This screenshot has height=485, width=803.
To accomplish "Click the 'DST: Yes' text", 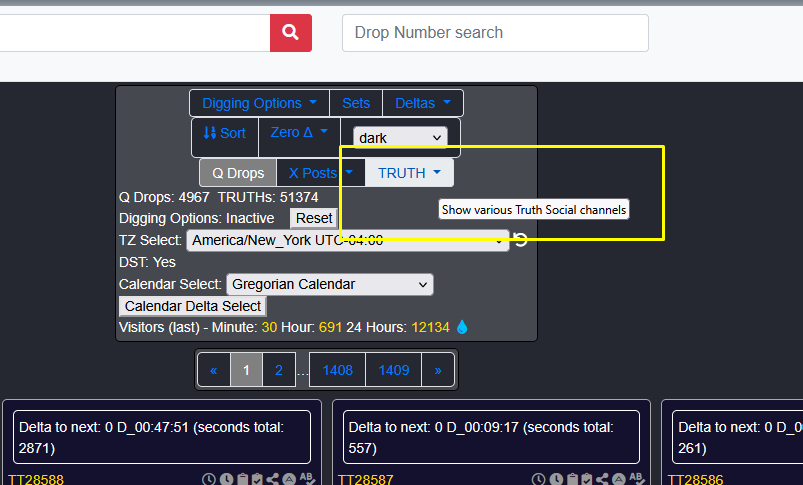I will [x=147, y=262].
